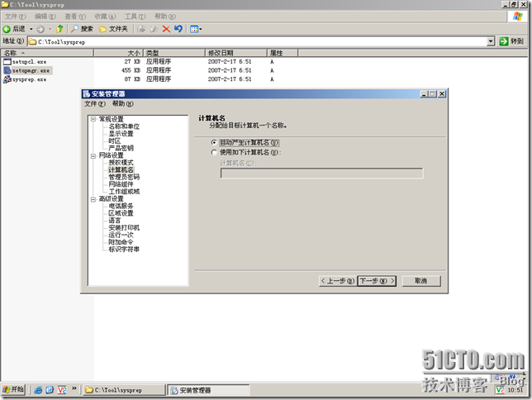Select 运行一次 in the tree
This screenshot has height=400, width=532.
[121, 235]
